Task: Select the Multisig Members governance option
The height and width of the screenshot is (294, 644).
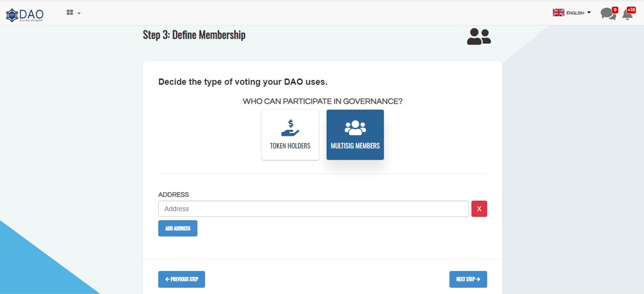Action: pyautogui.click(x=355, y=135)
